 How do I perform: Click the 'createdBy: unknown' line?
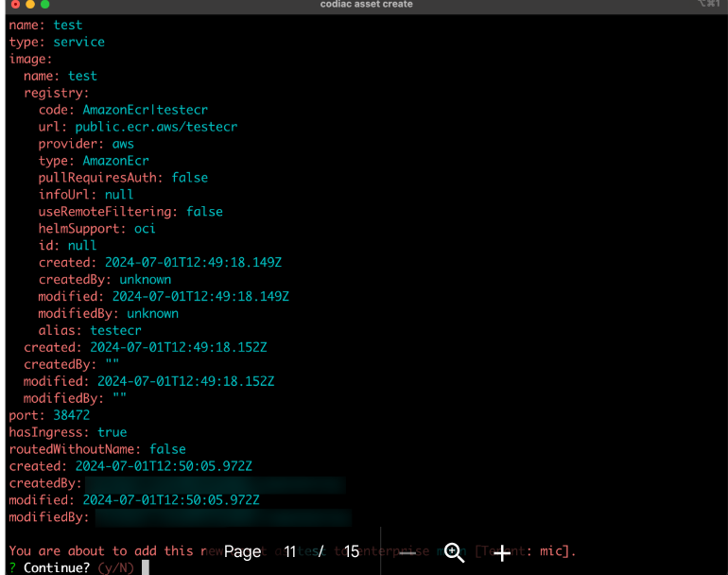pos(104,280)
